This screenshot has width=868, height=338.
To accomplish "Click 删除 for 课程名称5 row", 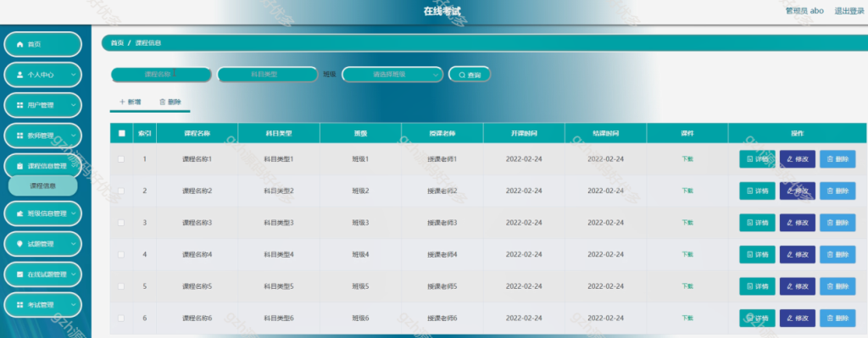I will point(837,286).
